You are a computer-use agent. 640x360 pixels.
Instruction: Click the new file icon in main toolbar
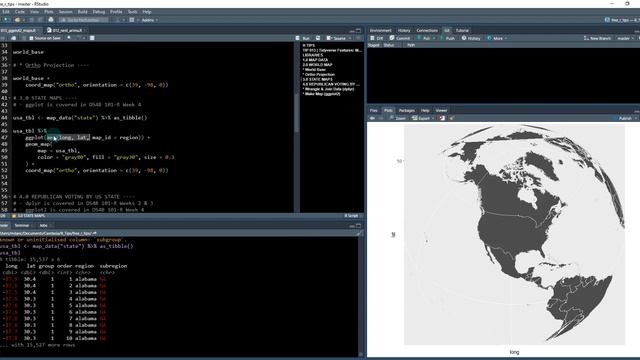point(6,20)
